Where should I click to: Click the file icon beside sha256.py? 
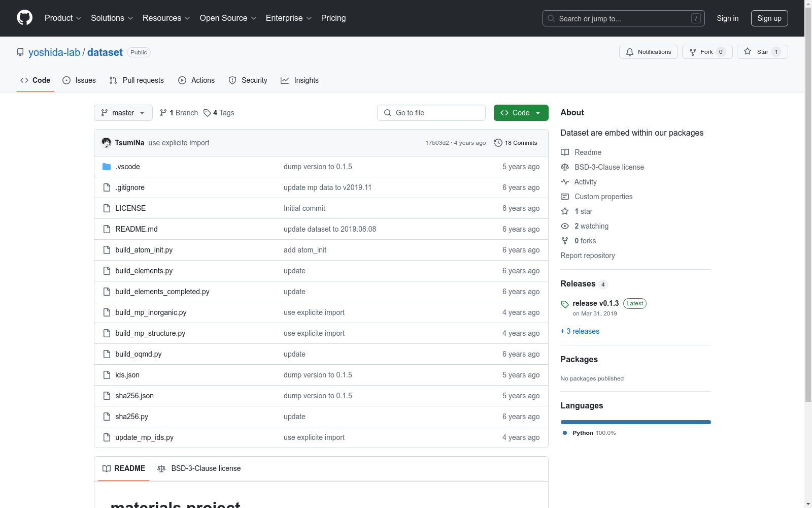tap(107, 417)
